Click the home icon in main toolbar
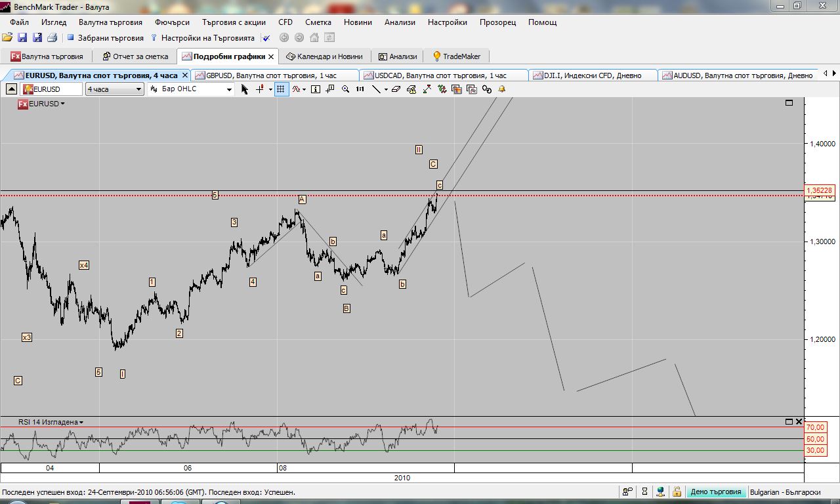The width and height of the screenshot is (840, 504). tap(314, 38)
